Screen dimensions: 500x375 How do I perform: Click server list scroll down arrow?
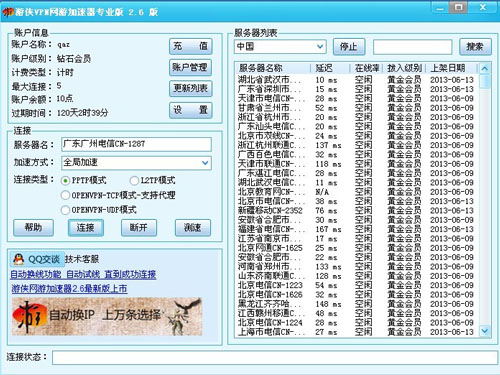[x=485, y=331]
